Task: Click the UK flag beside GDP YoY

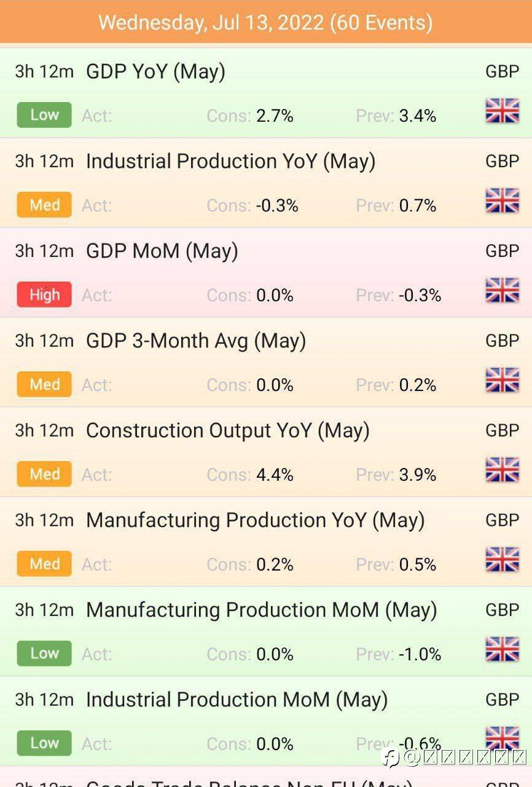Action: pyautogui.click(x=502, y=111)
